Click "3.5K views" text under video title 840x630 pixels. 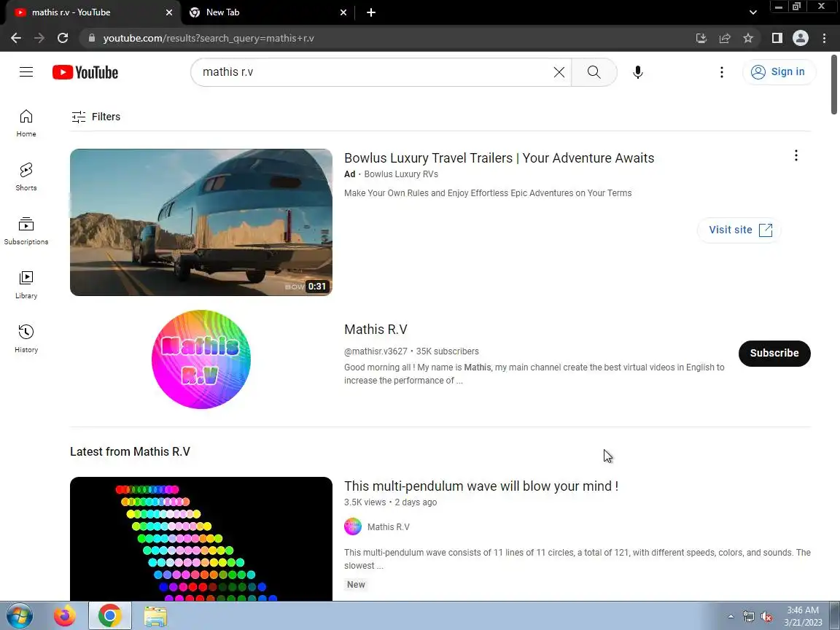(365, 502)
